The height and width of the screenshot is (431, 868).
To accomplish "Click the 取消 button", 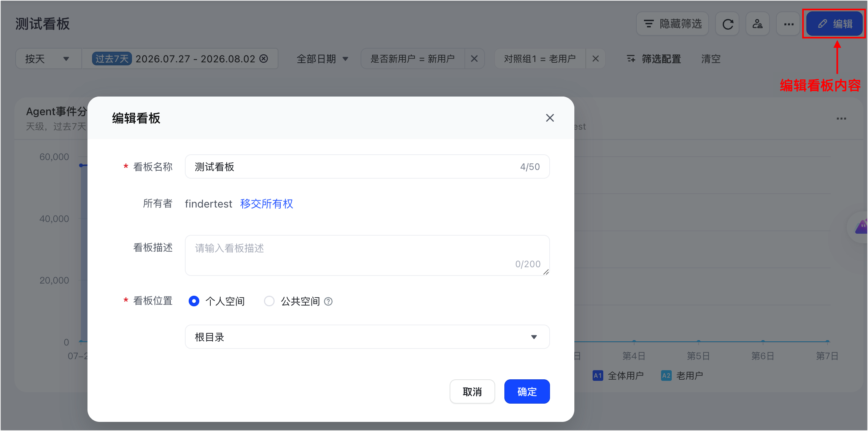I will (x=472, y=391).
